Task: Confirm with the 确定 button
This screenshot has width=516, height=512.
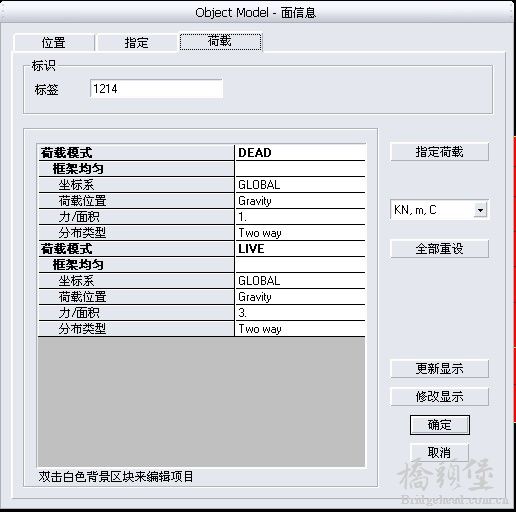Action: 440,425
